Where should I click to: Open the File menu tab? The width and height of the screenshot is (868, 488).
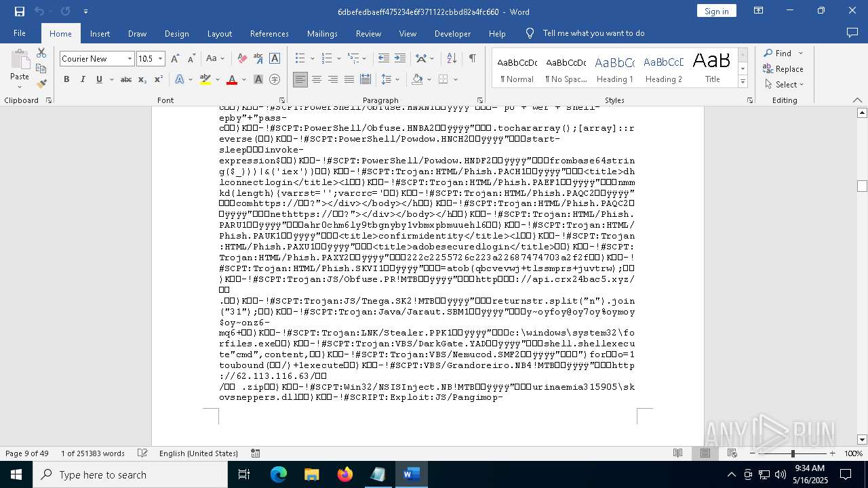20,33
